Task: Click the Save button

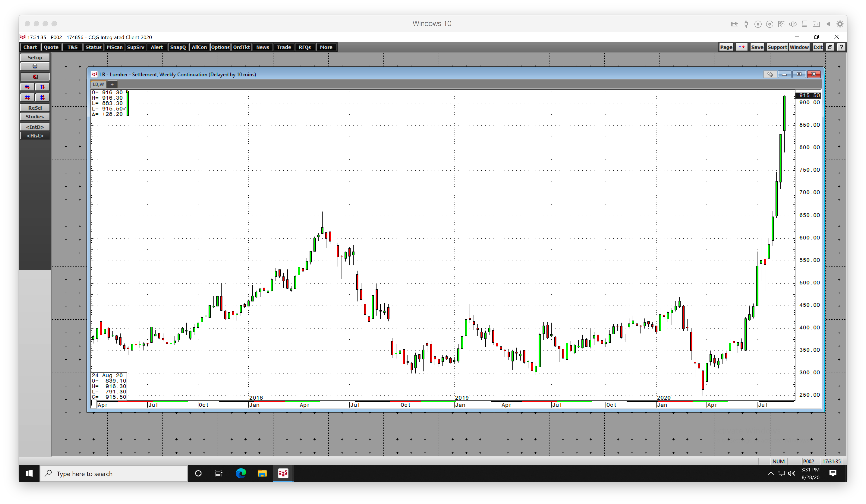Action: click(x=757, y=47)
